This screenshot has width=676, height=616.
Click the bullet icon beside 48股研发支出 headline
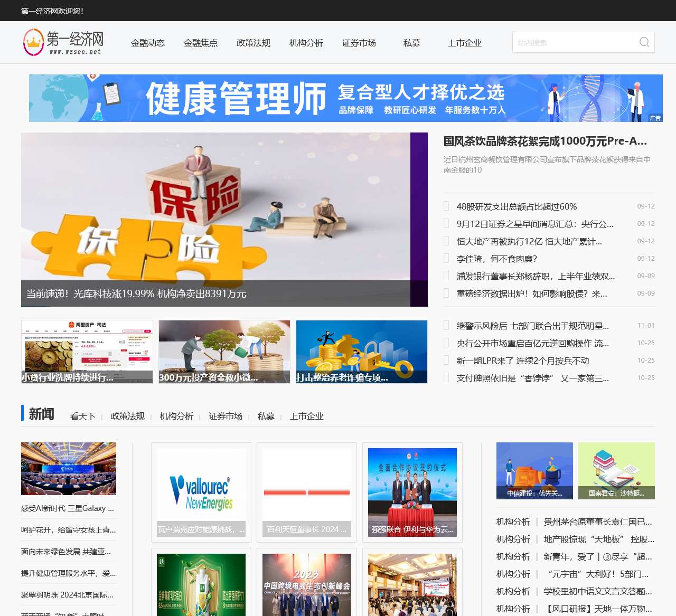click(x=446, y=206)
